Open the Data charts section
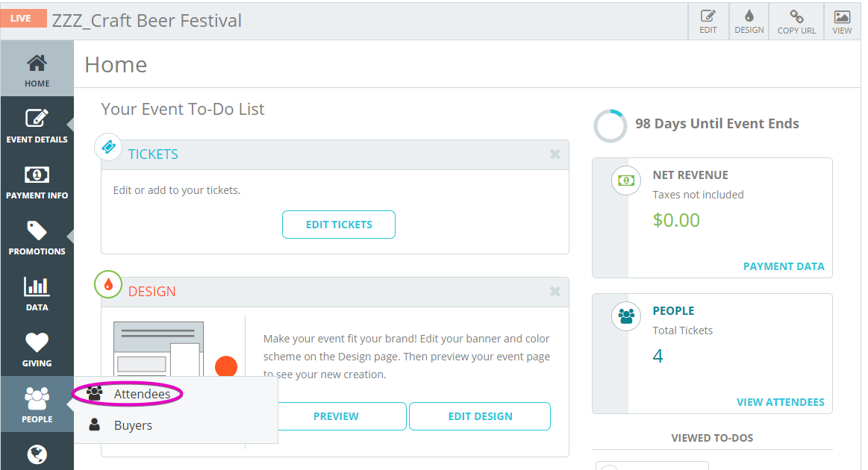Viewport: 868px width, 470px height. click(x=37, y=293)
